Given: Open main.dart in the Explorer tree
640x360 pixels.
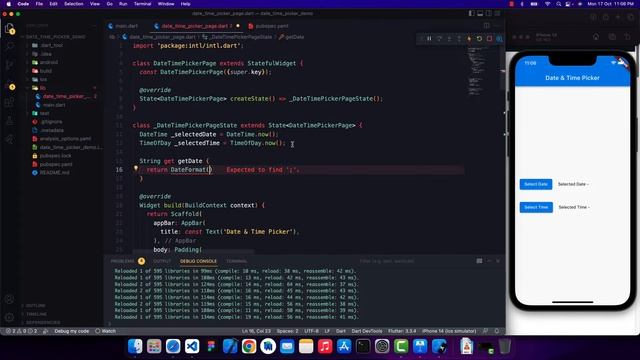Looking at the screenshot, I should [54, 105].
